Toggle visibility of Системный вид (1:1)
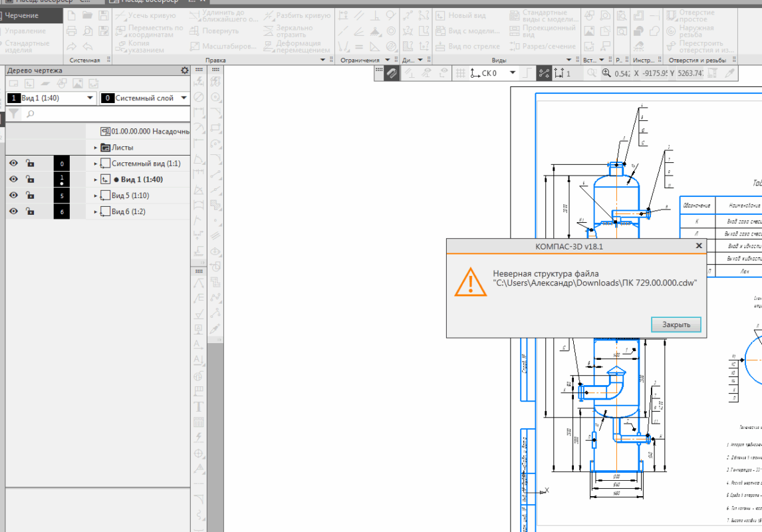 pos(13,164)
